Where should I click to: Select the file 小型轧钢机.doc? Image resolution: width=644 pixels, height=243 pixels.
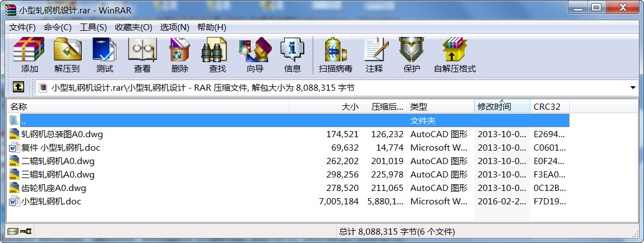point(51,202)
